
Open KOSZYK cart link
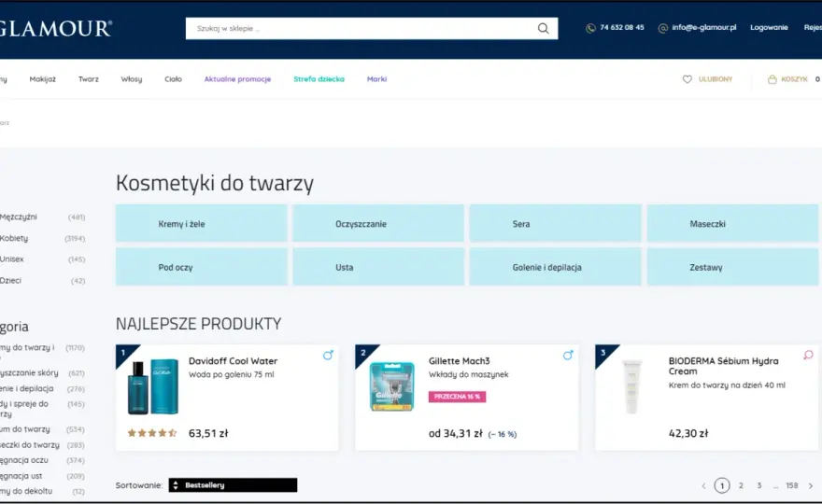794,79
